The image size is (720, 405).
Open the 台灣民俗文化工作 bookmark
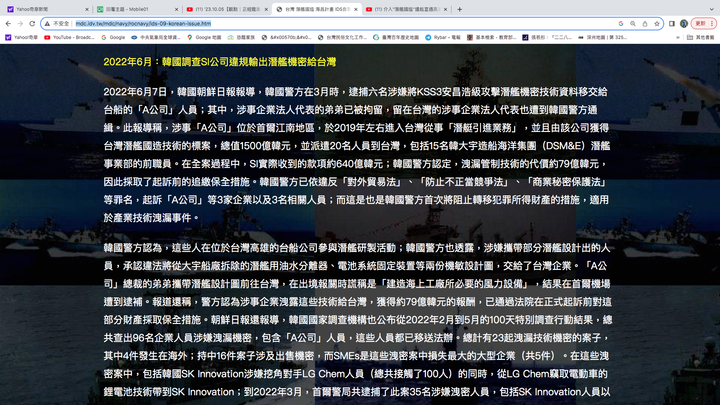(x=343, y=37)
